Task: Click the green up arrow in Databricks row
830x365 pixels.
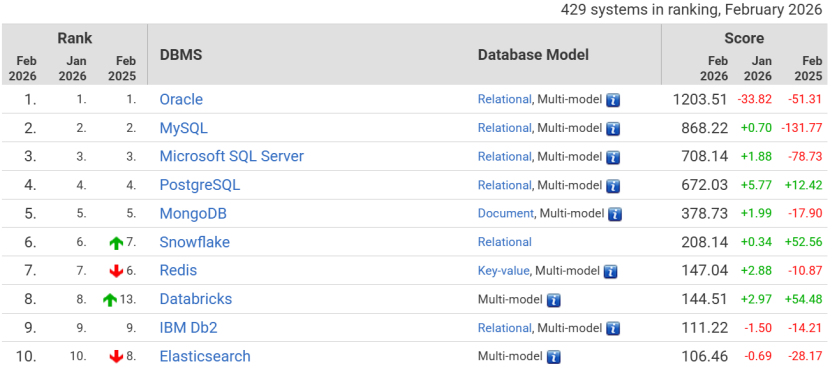Action: pyautogui.click(x=110, y=300)
